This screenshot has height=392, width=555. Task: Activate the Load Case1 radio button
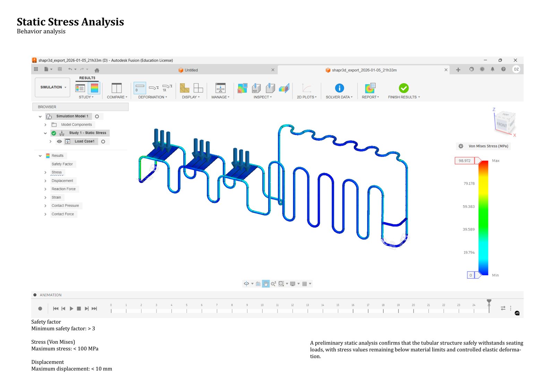point(103,141)
